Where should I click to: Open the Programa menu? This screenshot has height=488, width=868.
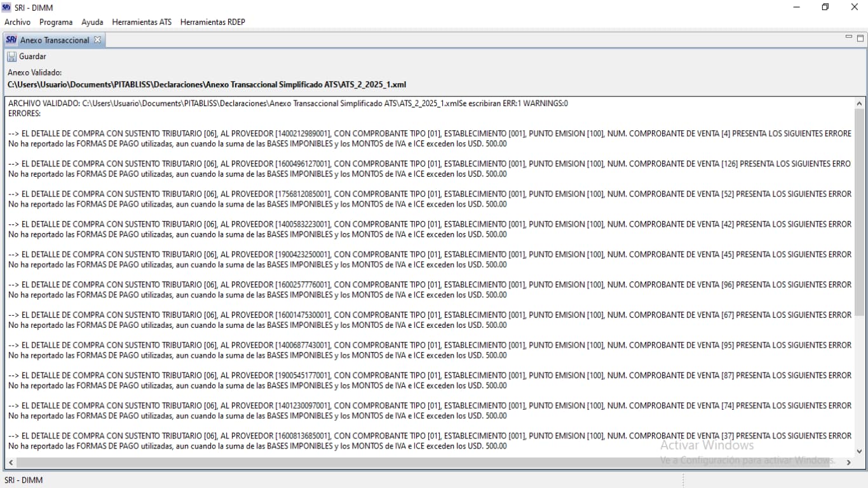(56, 22)
